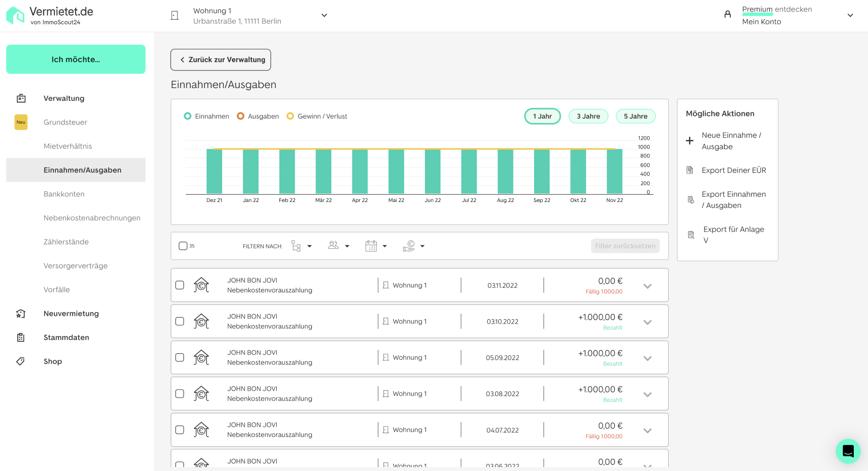Screen dimensions: 868x471
Task: Click the house euro icon of the 03.10.2022 entry
Action: pos(201,321)
